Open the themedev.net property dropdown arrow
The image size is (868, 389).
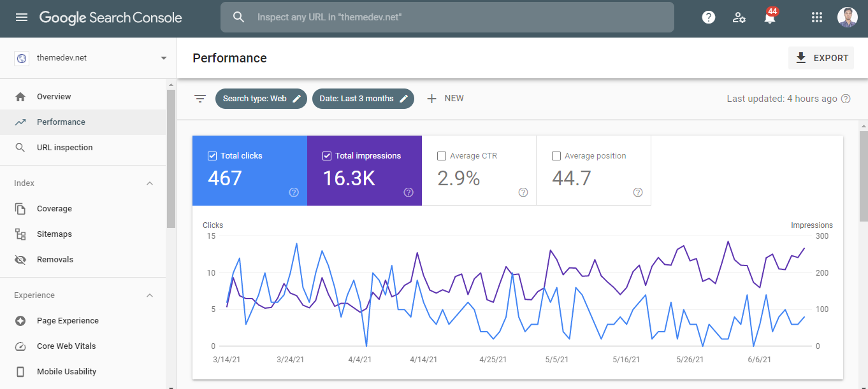coord(164,58)
